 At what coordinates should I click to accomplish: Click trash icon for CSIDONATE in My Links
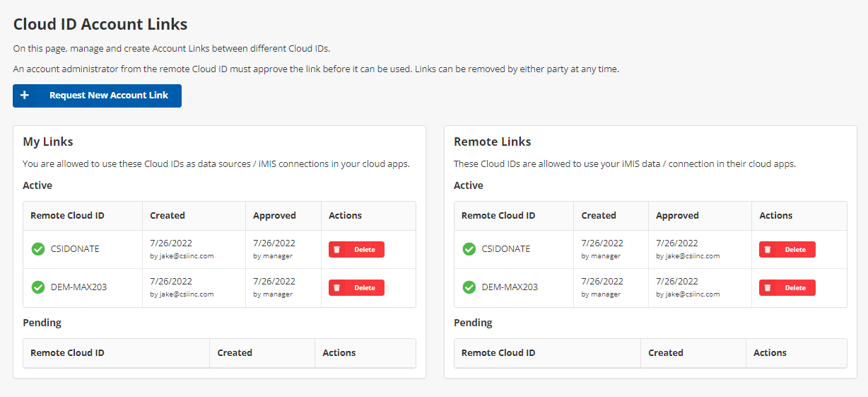tap(337, 250)
